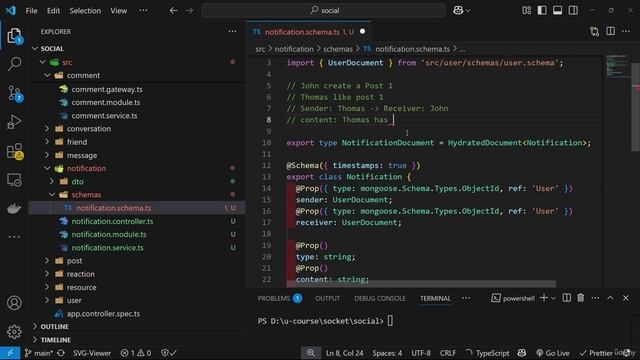The width and height of the screenshot is (640, 360).
Task: Expand the message folder
Action: 47,155
